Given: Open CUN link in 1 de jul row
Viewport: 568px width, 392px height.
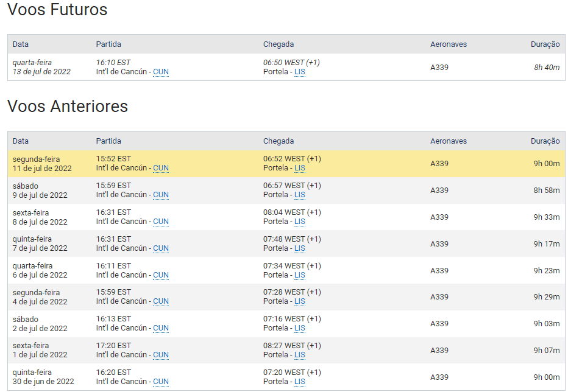Looking at the screenshot, I should pyautogui.click(x=161, y=355).
